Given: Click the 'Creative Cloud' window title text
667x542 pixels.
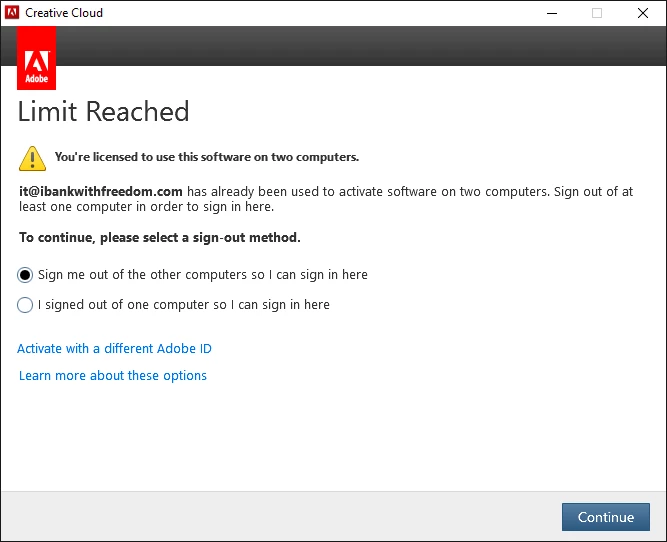Looking at the screenshot, I should [64, 13].
